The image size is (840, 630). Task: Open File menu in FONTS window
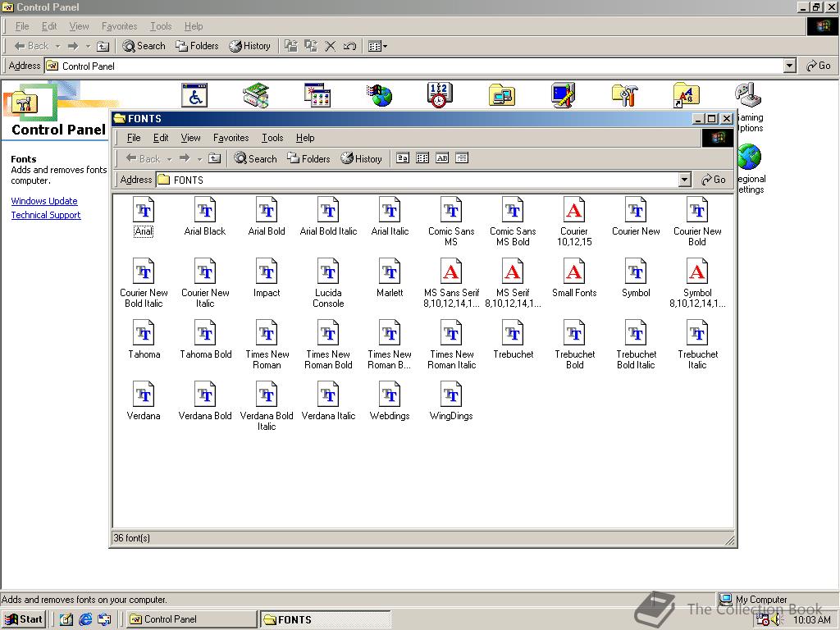coord(134,138)
